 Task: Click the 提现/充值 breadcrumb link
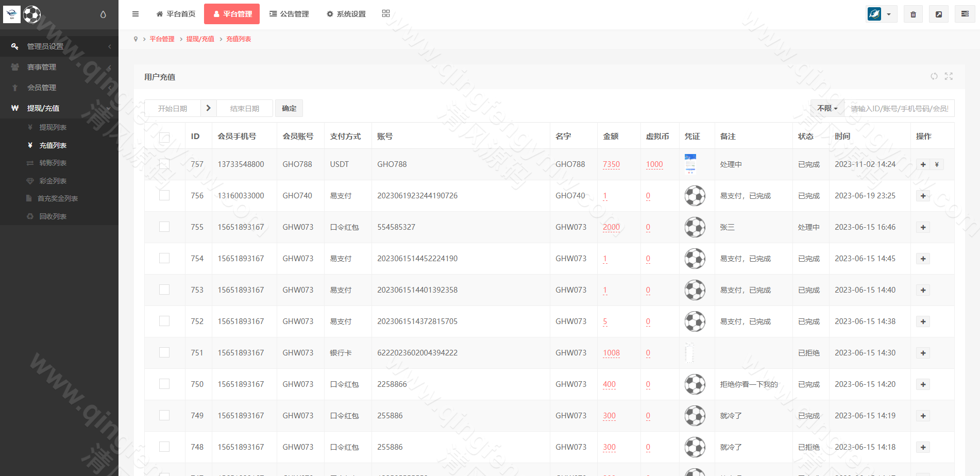click(x=200, y=39)
